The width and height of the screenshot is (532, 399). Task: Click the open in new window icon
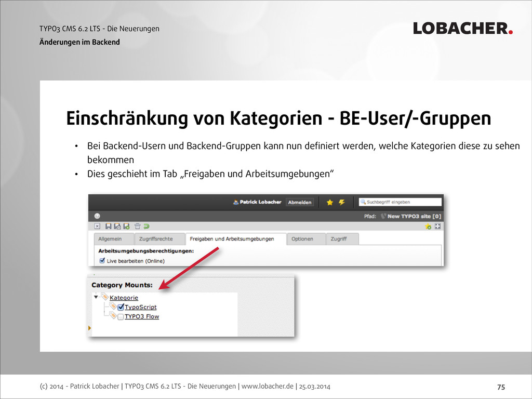[437, 227]
